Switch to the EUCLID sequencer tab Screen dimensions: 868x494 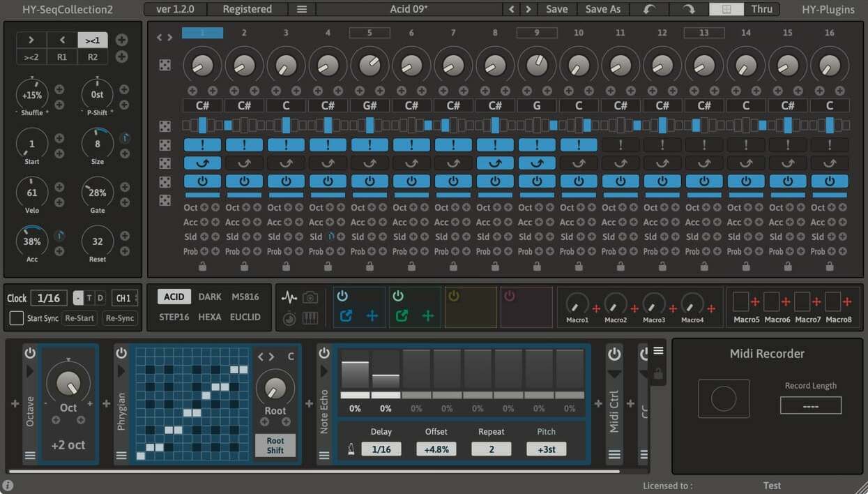coord(245,317)
